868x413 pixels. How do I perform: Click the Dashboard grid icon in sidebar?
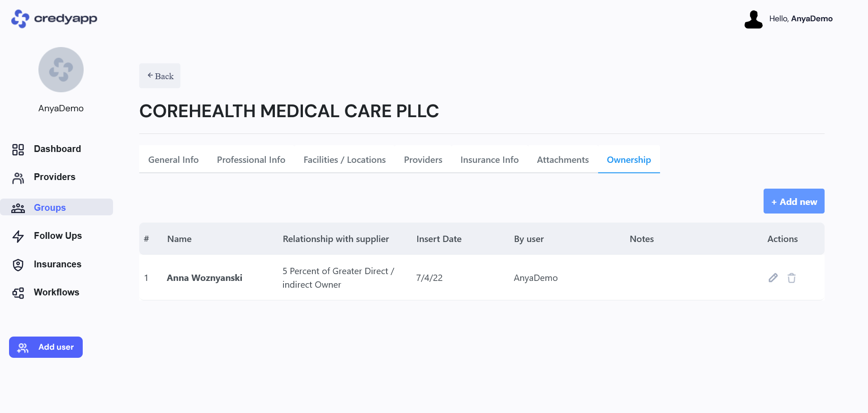tap(18, 149)
